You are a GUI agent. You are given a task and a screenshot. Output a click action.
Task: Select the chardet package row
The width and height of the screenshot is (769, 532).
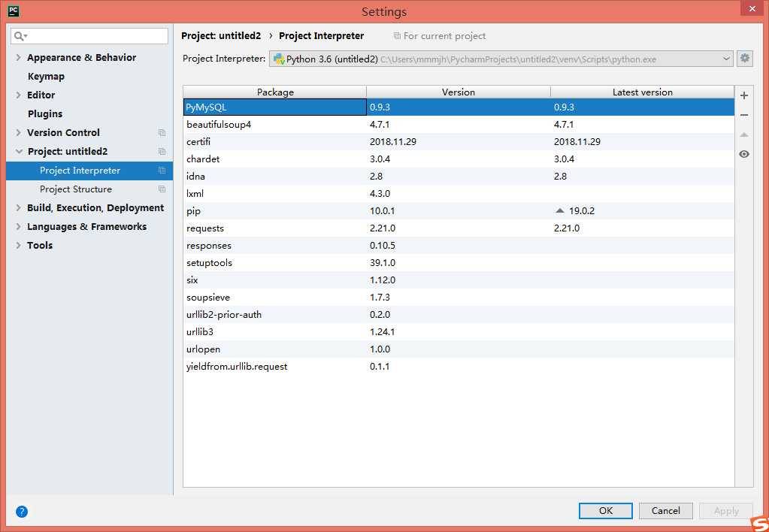[x=459, y=159]
